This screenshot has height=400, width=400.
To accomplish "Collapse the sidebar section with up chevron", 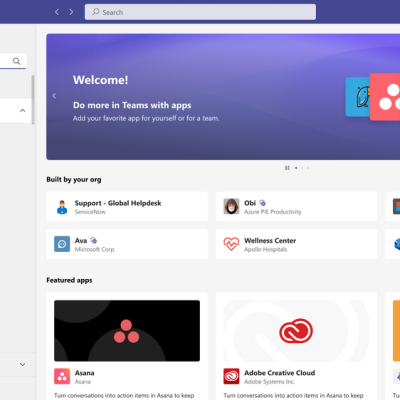I will pyautogui.click(x=22, y=110).
